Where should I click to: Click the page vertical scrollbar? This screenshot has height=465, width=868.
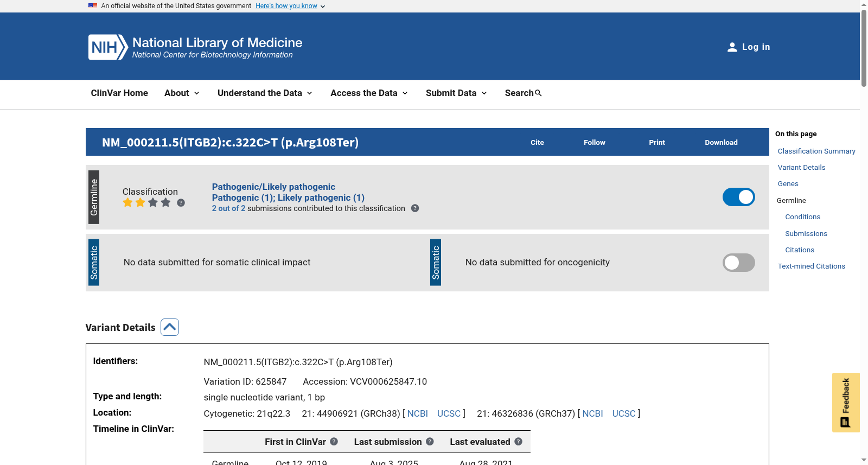864,49
